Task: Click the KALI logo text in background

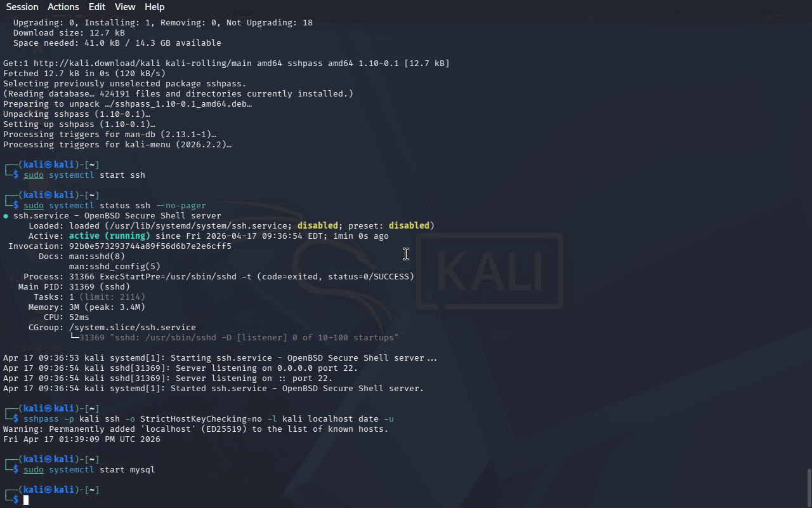Action: click(x=490, y=271)
